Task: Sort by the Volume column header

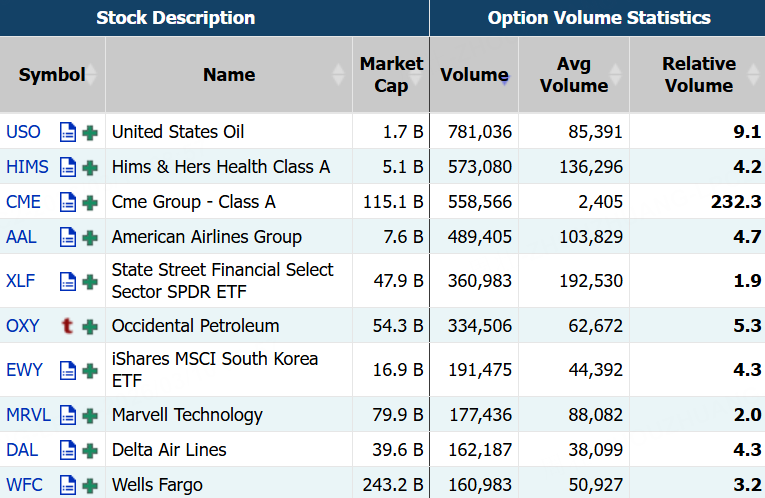Action: point(474,75)
